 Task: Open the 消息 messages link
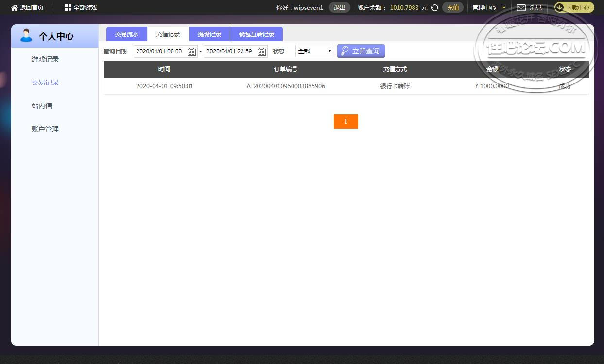coord(535,8)
